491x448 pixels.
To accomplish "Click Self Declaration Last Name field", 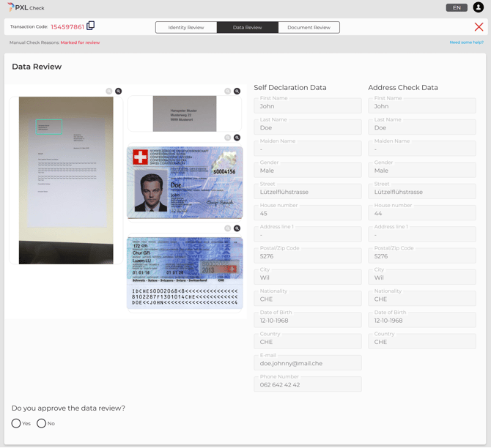I will pos(308,127).
